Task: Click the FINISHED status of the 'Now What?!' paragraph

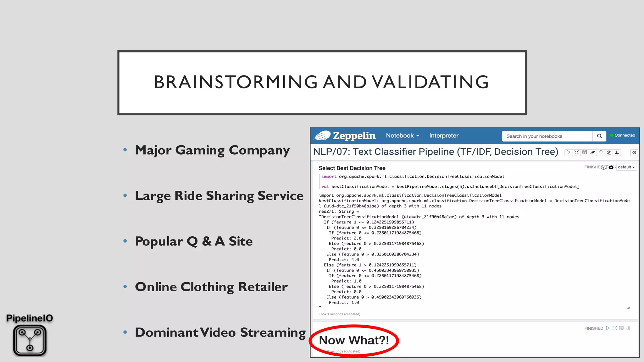Action: coord(594,328)
